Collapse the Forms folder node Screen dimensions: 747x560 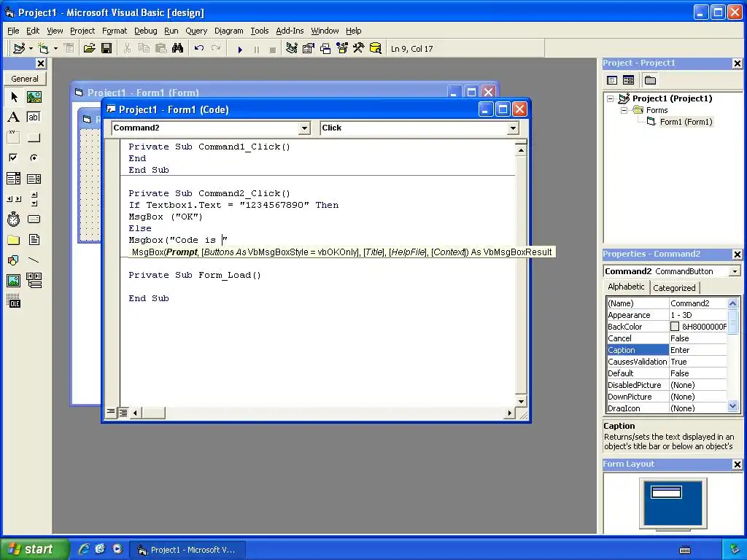pos(624,110)
